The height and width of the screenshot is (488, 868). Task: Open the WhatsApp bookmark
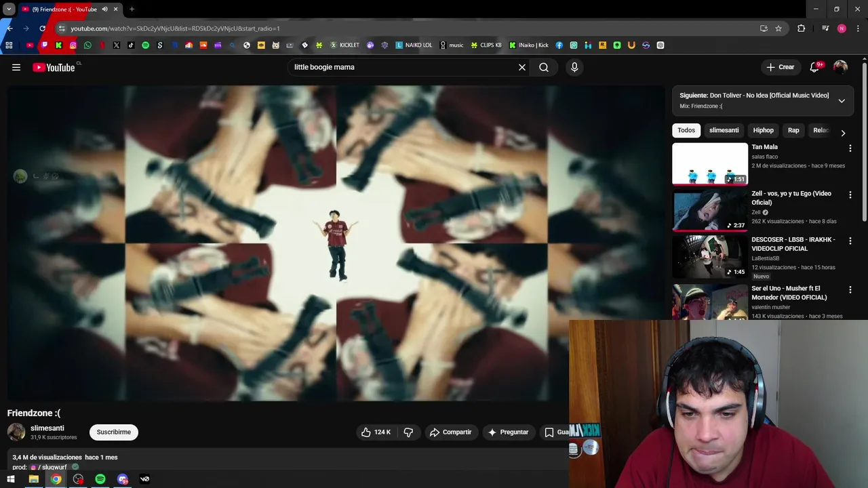tap(87, 45)
